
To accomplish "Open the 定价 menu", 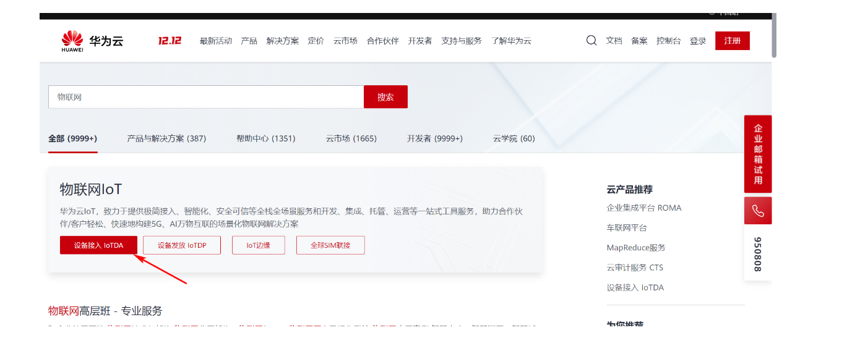I will 316,41.
